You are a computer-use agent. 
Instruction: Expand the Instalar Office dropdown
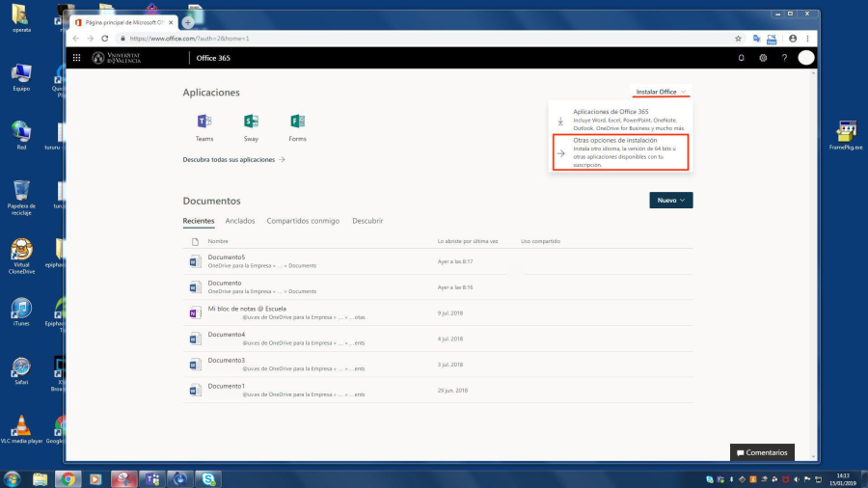[x=661, y=92]
